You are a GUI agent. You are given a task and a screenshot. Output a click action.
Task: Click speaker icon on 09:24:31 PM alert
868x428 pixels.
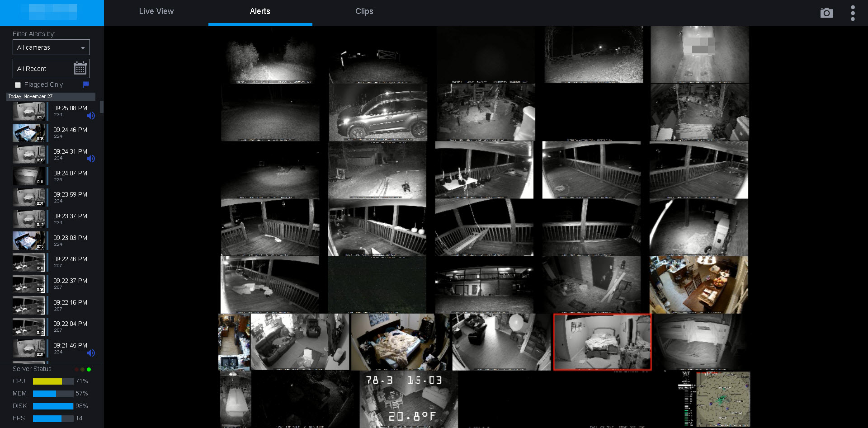[91, 159]
